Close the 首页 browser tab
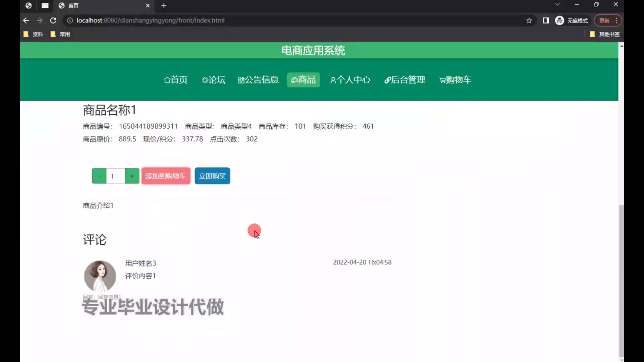The image size is (644, 362). [148, 6]
